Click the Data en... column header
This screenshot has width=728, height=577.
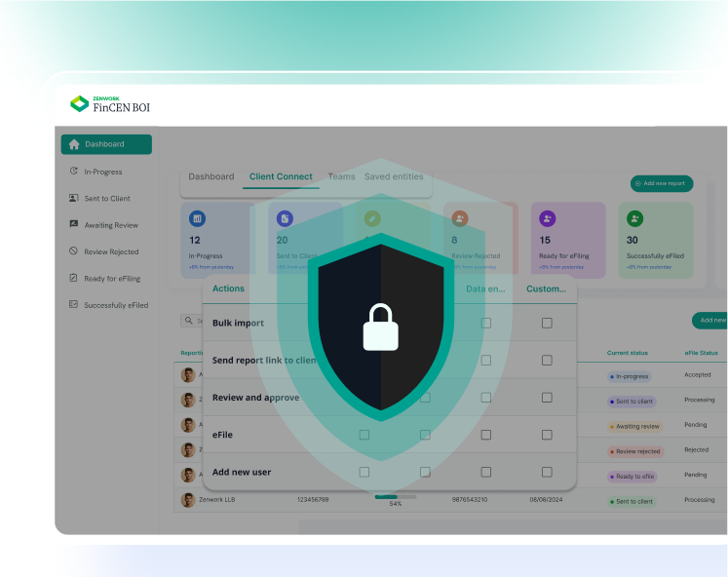pyautogui.click(x=485, y=288)
